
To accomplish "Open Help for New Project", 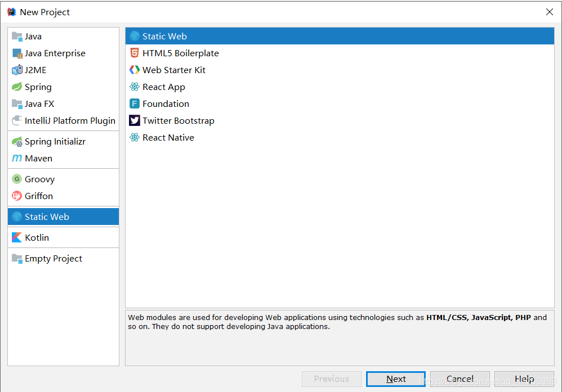I will [x=524, y=379].
